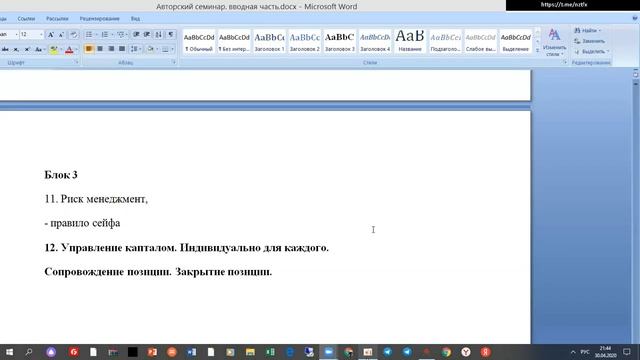Switch to the Рассылки ribbon tab
Image resolution: width=640 pixels, height=360 pixels.
pyautogui.click(x=57, y=19)
